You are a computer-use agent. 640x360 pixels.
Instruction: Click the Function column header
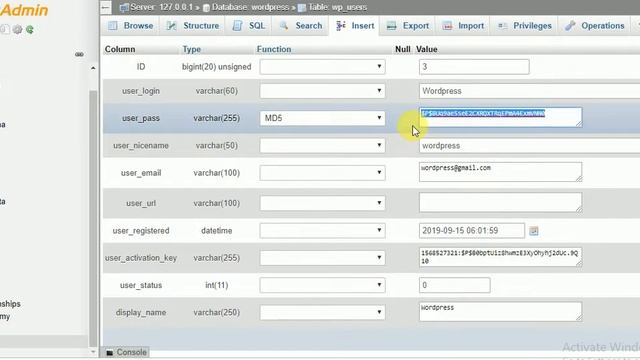[274, 49]
